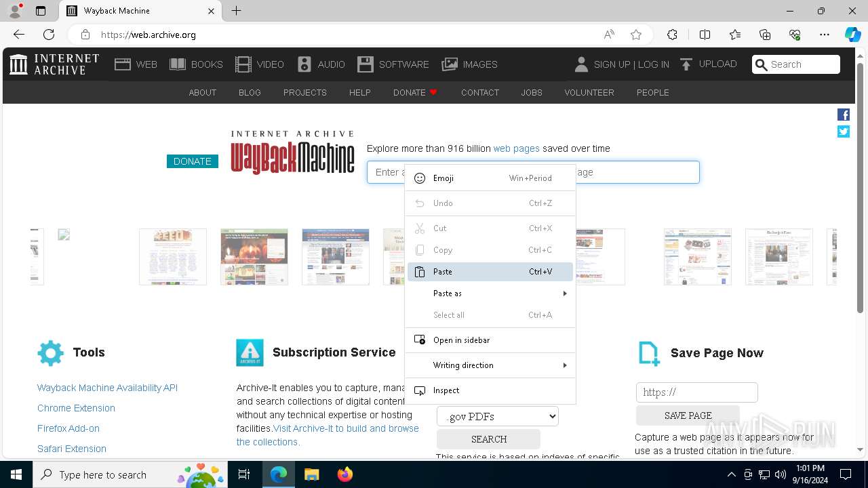868x488 pixels.
Task: Click the Archive-It logo icon
Action: click(x=250, y=352)
